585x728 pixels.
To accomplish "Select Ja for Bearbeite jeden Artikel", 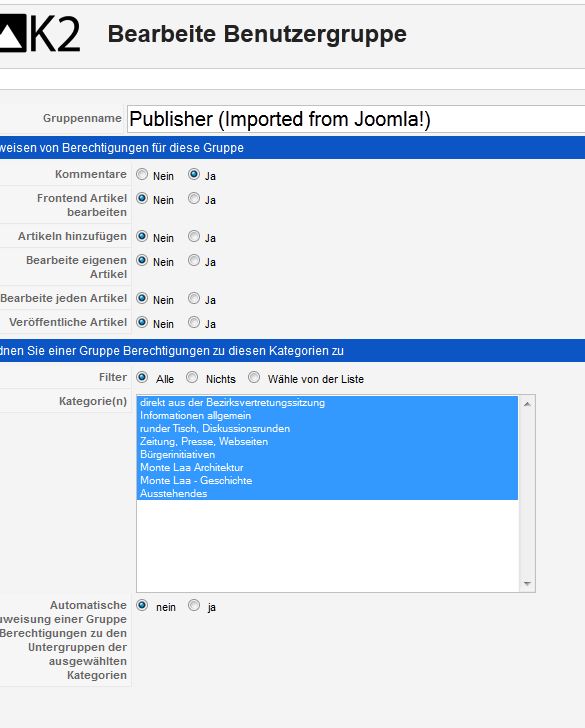I will coord(194,299).
